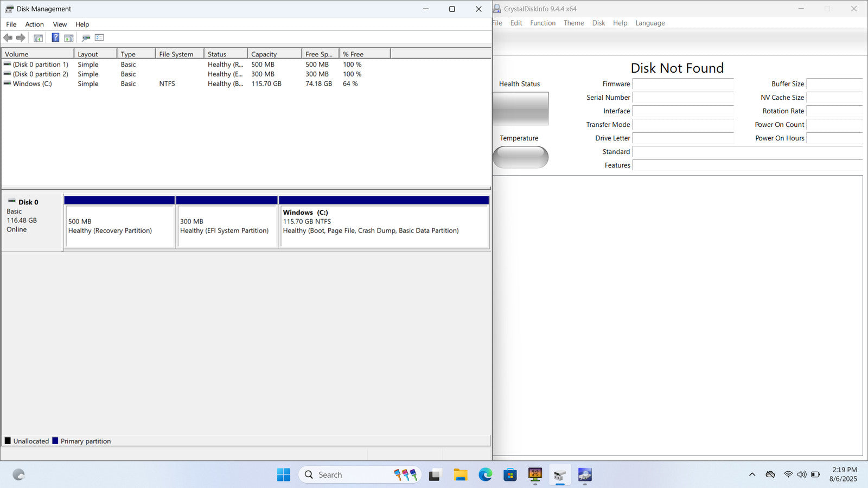
Task: Open File menu in Disk Management
Action: pos(11,24)
